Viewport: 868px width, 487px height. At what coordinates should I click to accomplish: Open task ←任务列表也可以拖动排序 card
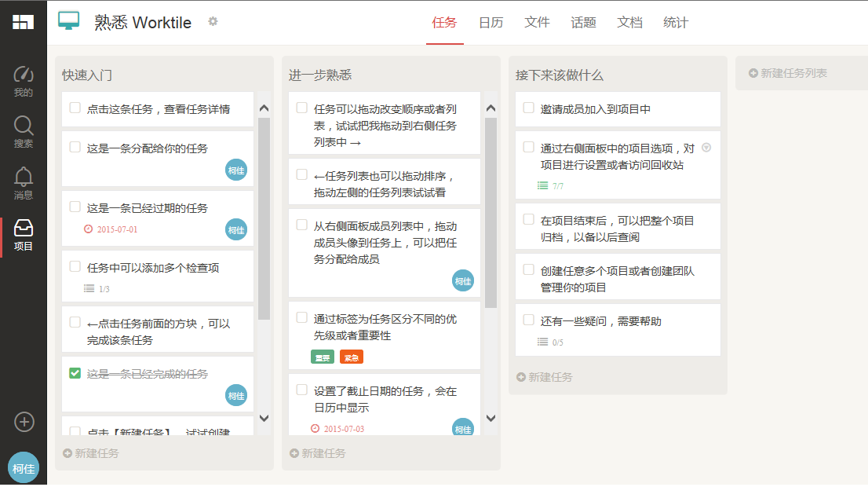tap(385, 181)
